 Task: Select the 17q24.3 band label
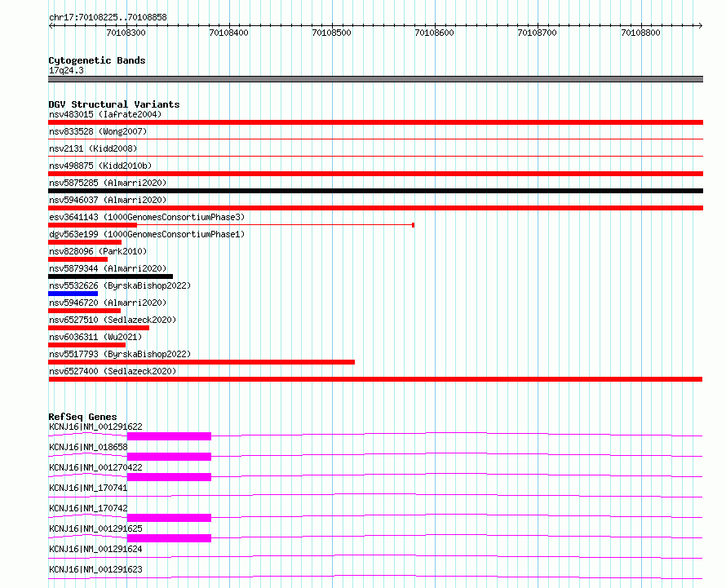[66, 70]
